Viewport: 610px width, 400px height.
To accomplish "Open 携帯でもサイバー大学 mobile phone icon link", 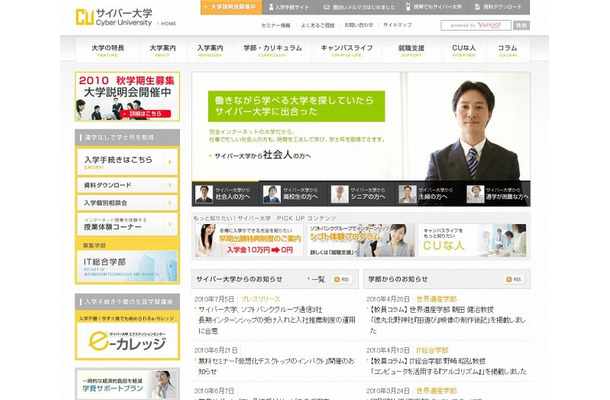I will click(433, 7).
